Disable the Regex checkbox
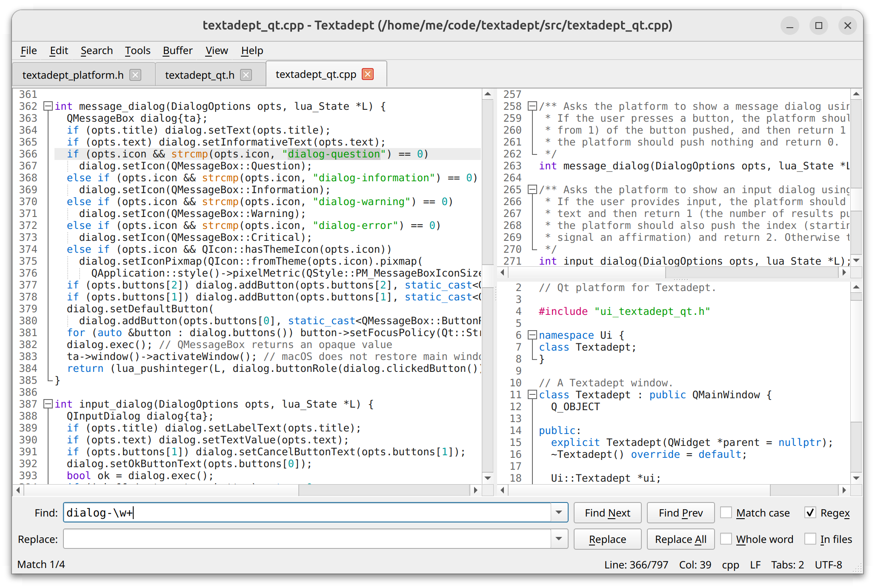Image resolution: width=875 pixels, height=588 pixels. click(810, 513)
